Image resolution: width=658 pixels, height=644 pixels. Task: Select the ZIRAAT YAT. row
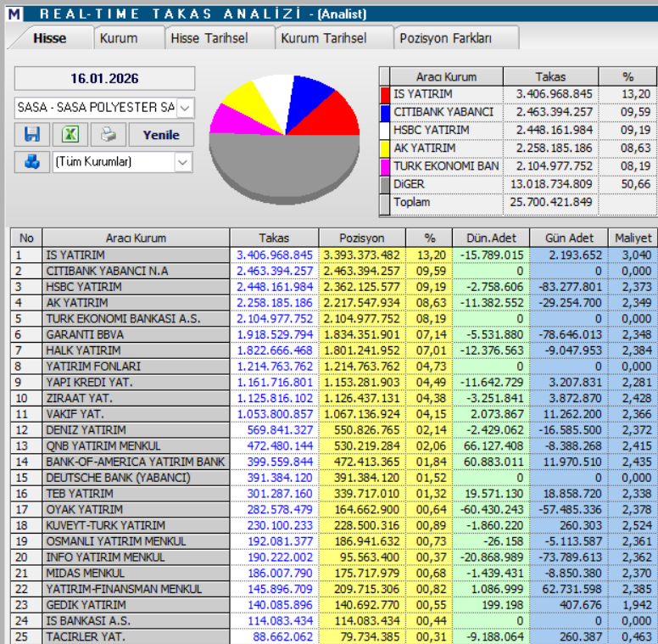pyautogui.click(x=334, y=399)
